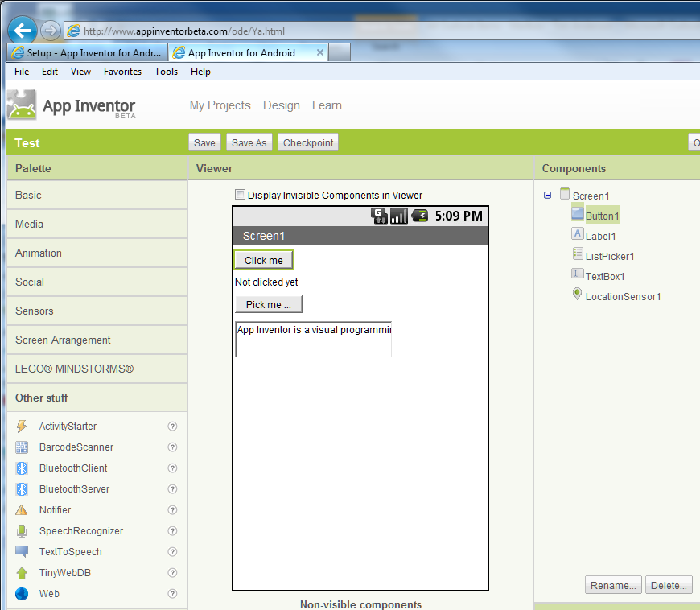Screen dimensions: 700x610
Task: Open help for Web component
Action: pos(172,593)
